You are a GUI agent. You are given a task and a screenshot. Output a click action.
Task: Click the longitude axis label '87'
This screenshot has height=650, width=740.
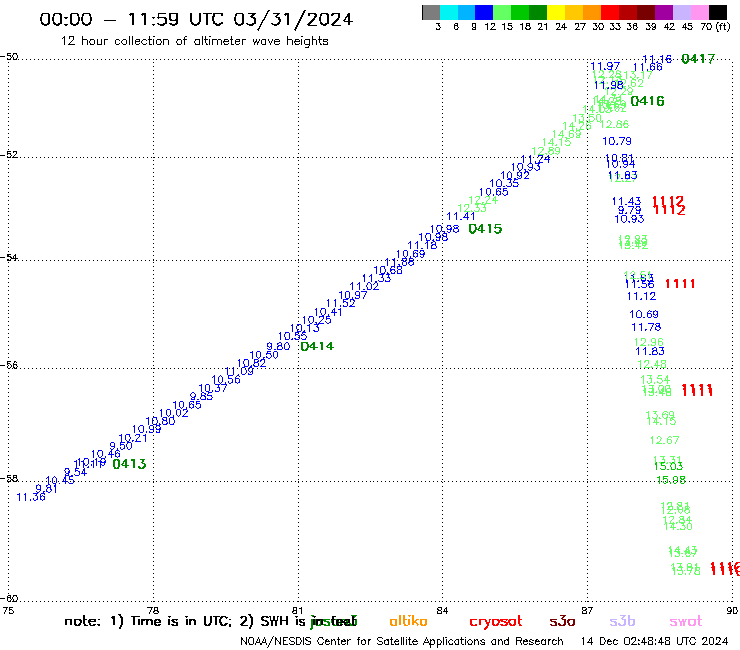587,610
